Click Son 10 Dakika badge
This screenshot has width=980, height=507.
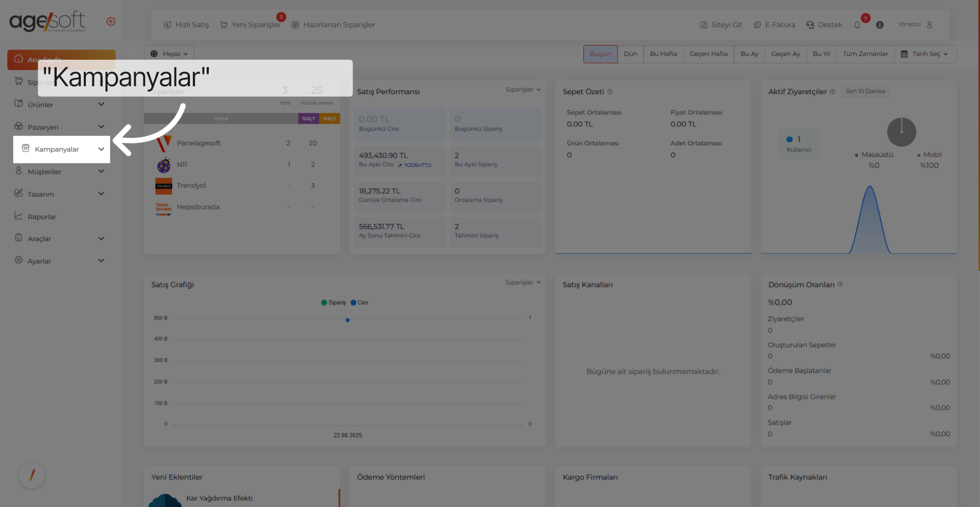point(865,91)
